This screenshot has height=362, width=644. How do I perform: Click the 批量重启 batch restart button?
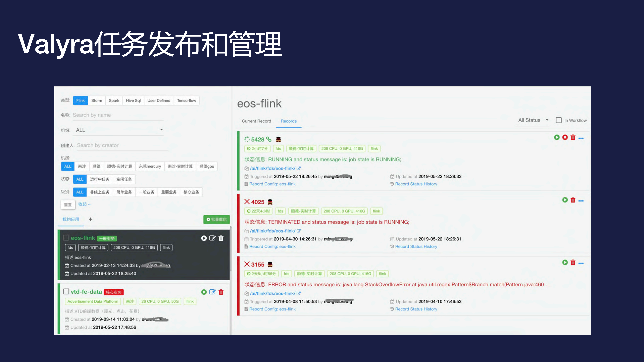217,220
